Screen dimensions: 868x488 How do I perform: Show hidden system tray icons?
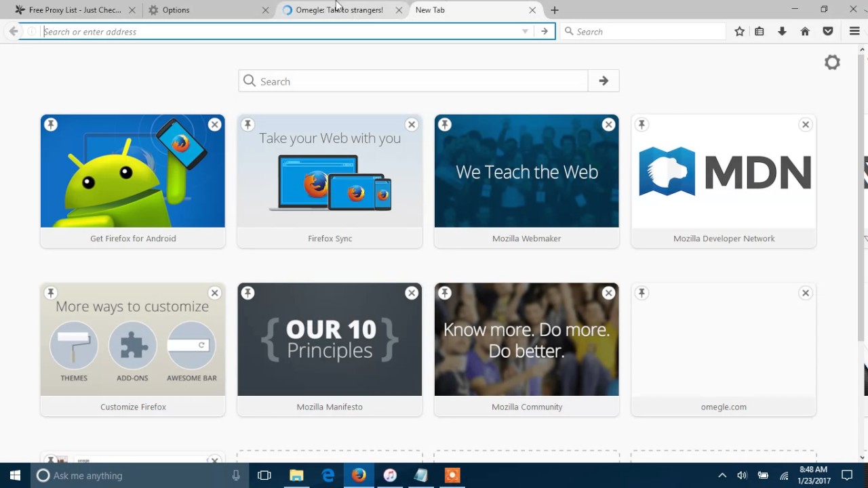[x=722, y=476]
